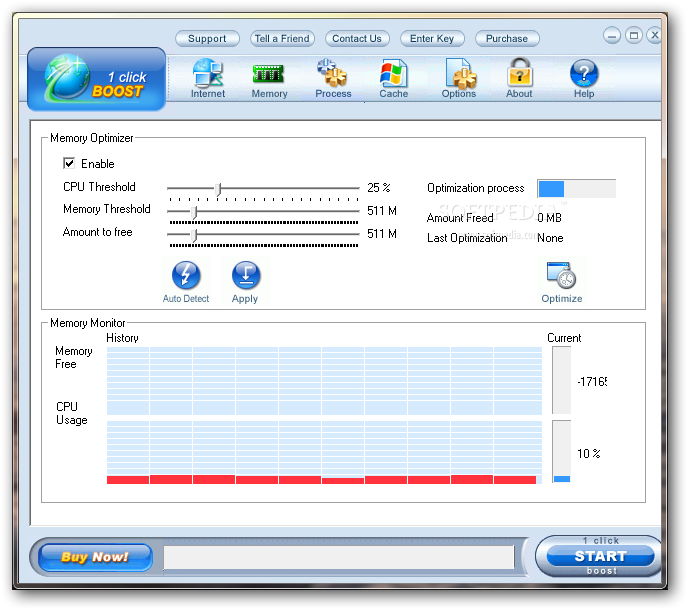Click the Enter Key button
Viewport: 688px width, 610px height.
(x=432, y=39)
